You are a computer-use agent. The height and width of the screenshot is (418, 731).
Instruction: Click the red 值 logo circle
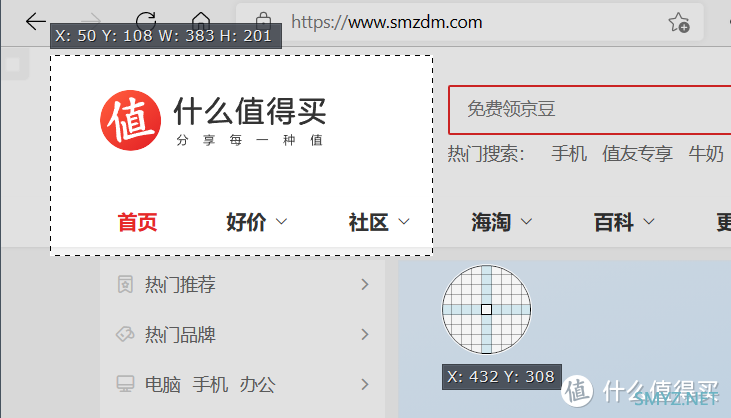pyautogui.click(x=131, y=120)
